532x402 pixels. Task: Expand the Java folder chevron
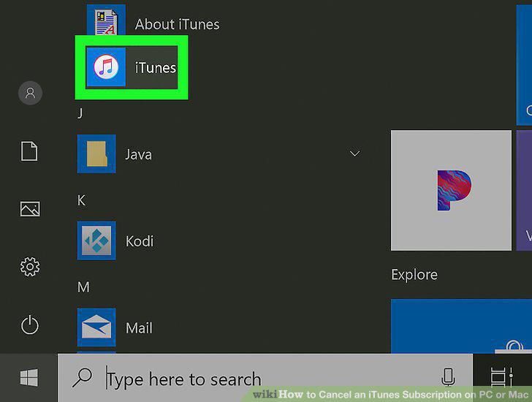tap(355, 153)
